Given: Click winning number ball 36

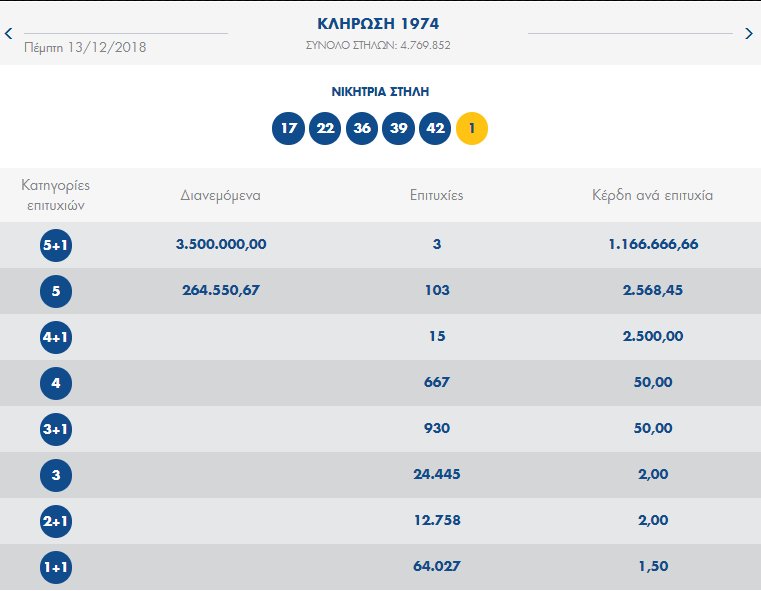Looking at the screenshot, I should [x=361, y=129].
